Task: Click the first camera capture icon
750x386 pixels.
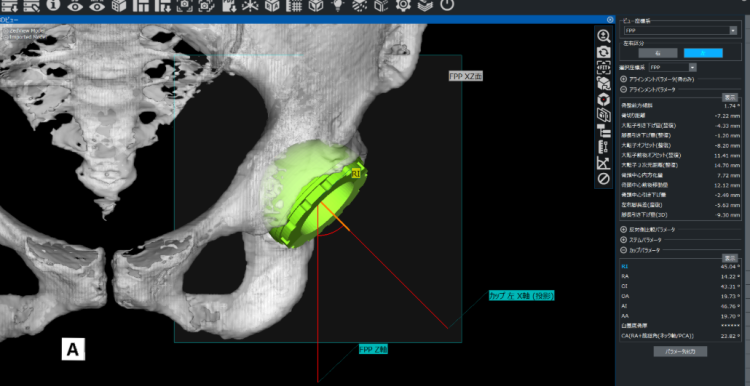Action: 185,5
